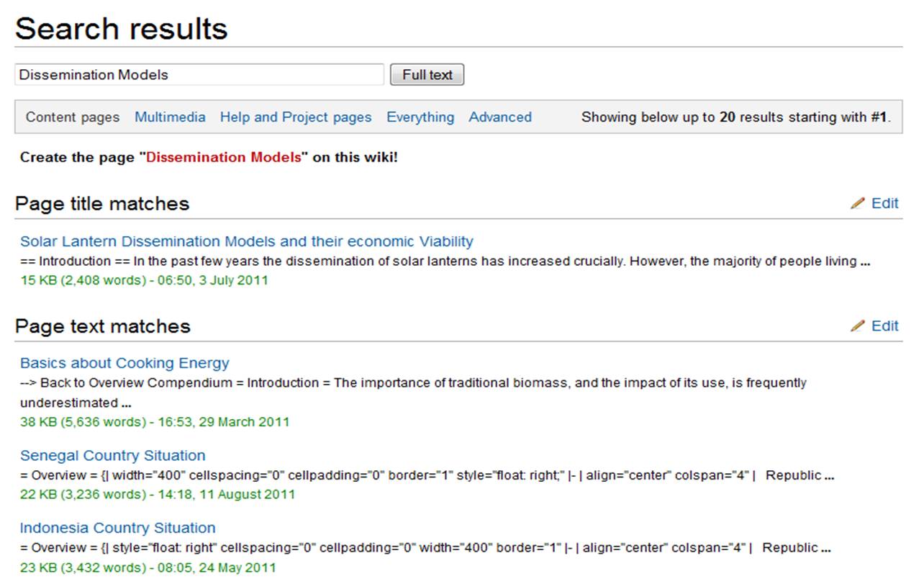The width and height of the screenshot is (924, 579).
Task: Create the red Dissemination Models page link
Action: pyautogui.click(x=224, y=158)
